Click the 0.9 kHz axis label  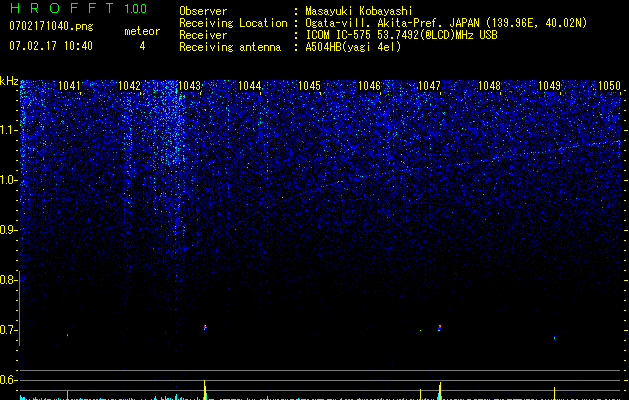coord(8,230)
